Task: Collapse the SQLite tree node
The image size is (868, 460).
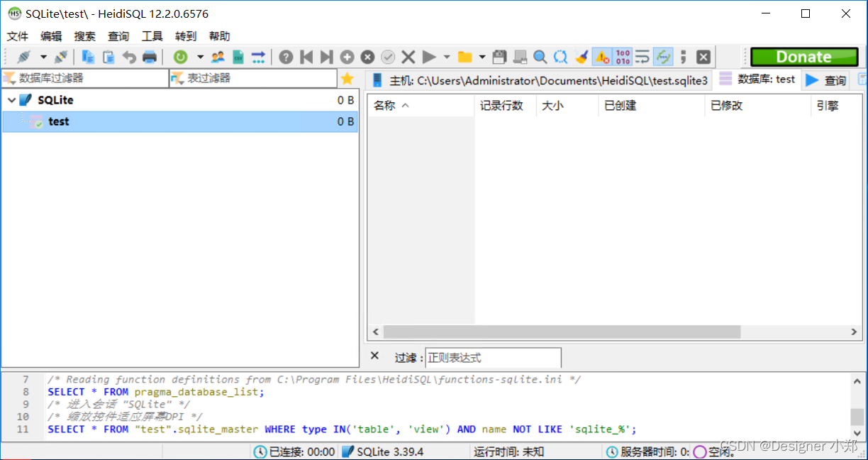Action: pos(11,100)
